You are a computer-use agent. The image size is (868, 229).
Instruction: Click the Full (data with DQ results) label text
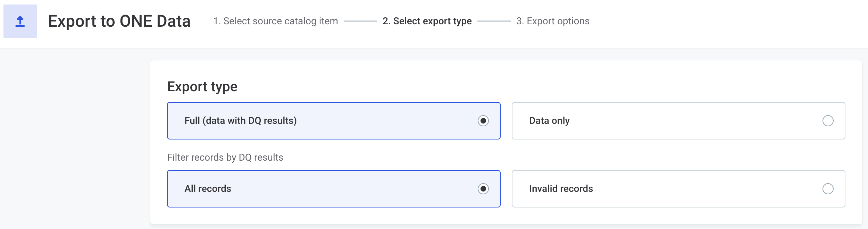(x=240, y=121)
